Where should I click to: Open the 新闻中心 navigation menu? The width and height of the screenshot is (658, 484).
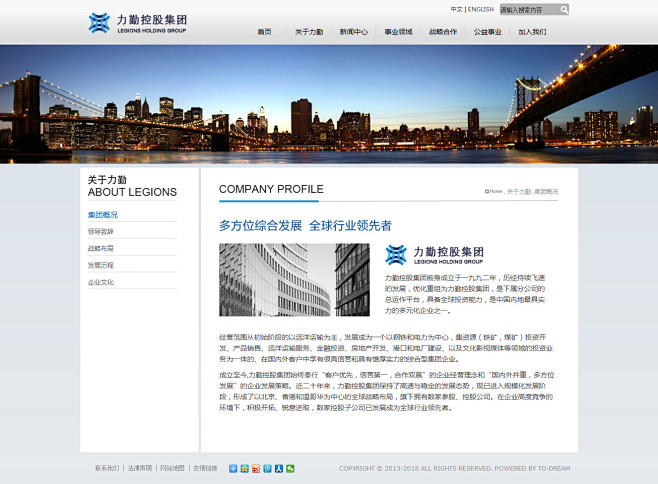[353, 32]
